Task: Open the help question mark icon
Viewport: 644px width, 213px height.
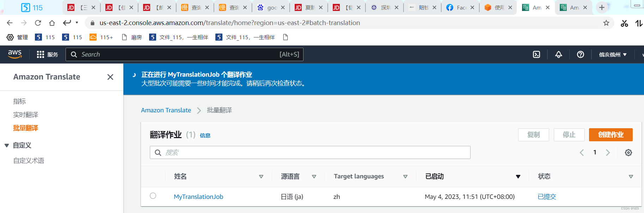Action: coord(581,54)
